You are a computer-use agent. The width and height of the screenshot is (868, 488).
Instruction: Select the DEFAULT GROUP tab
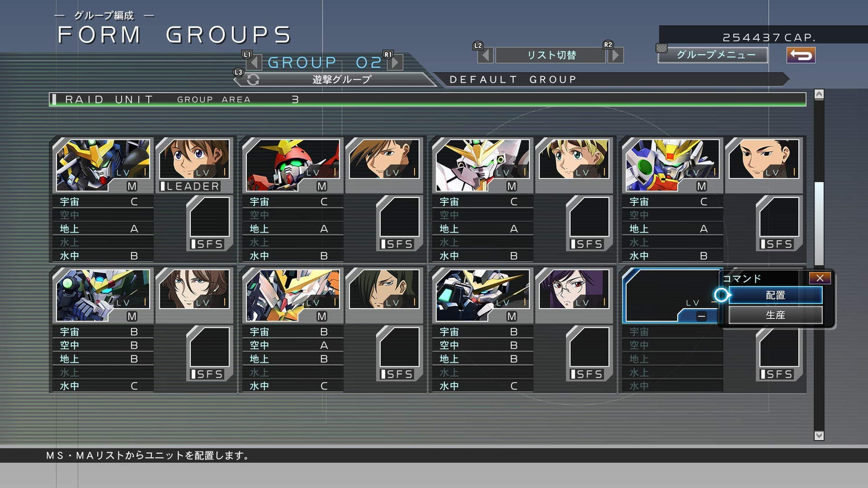(x=514, y=79)
